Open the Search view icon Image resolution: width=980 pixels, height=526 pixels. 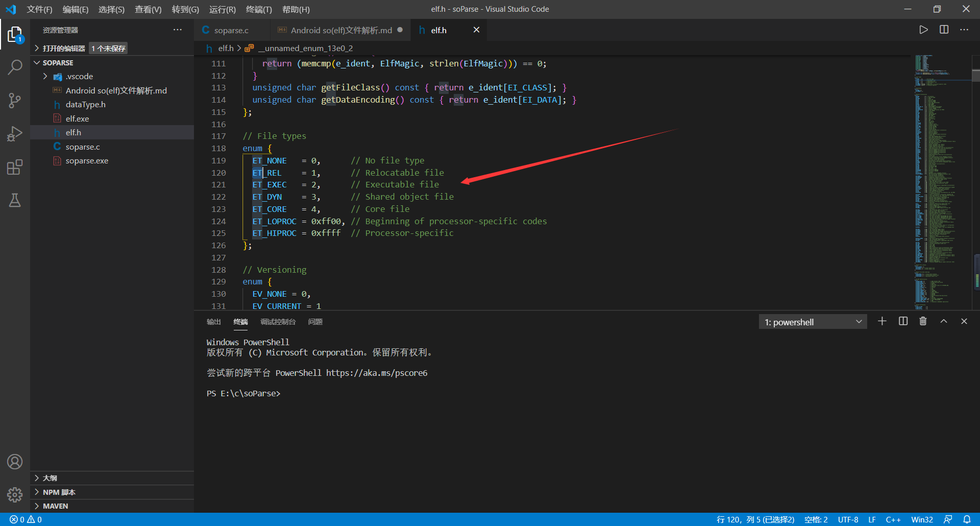coord(15,67)
